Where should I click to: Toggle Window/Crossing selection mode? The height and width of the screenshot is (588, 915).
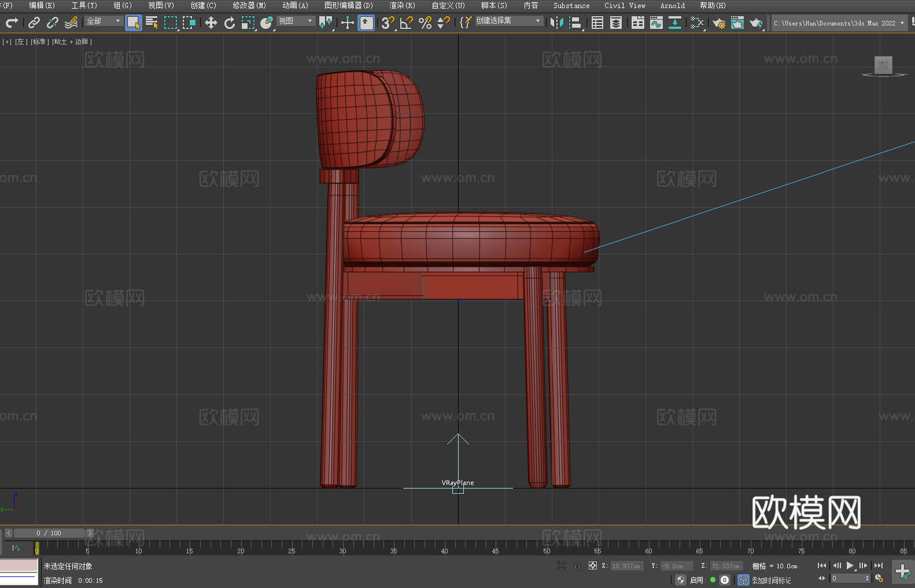coord(189,23)
